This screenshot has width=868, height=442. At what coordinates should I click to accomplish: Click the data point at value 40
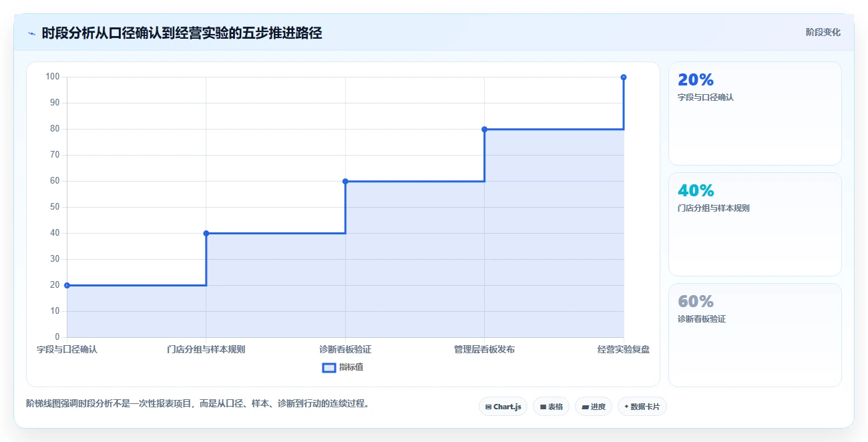point(206,233)
